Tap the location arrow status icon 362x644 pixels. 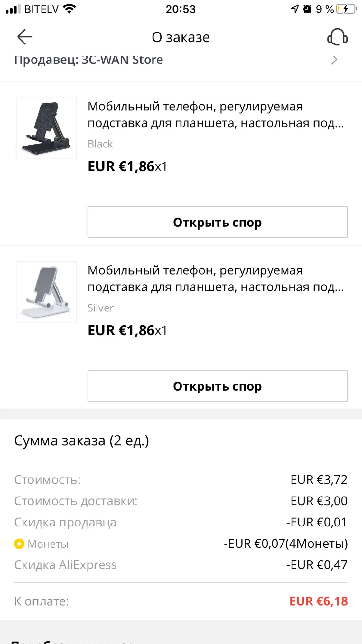pyautogui.click(x=294, y=9)
